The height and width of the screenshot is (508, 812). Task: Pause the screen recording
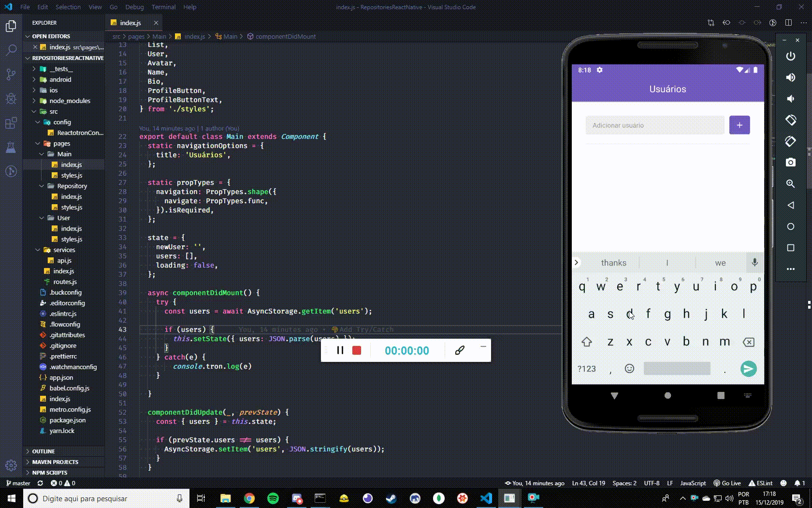pyautogui.click(x=340, y=350)
